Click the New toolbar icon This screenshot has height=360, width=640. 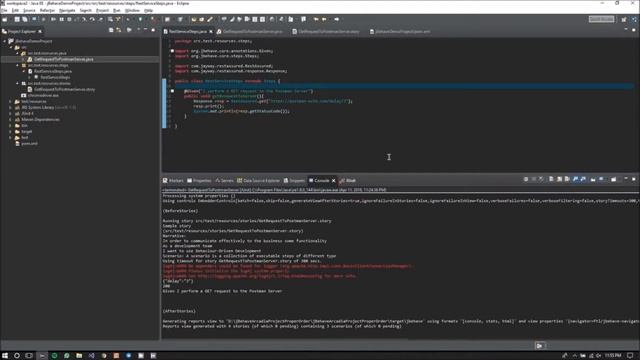point(5,19)
